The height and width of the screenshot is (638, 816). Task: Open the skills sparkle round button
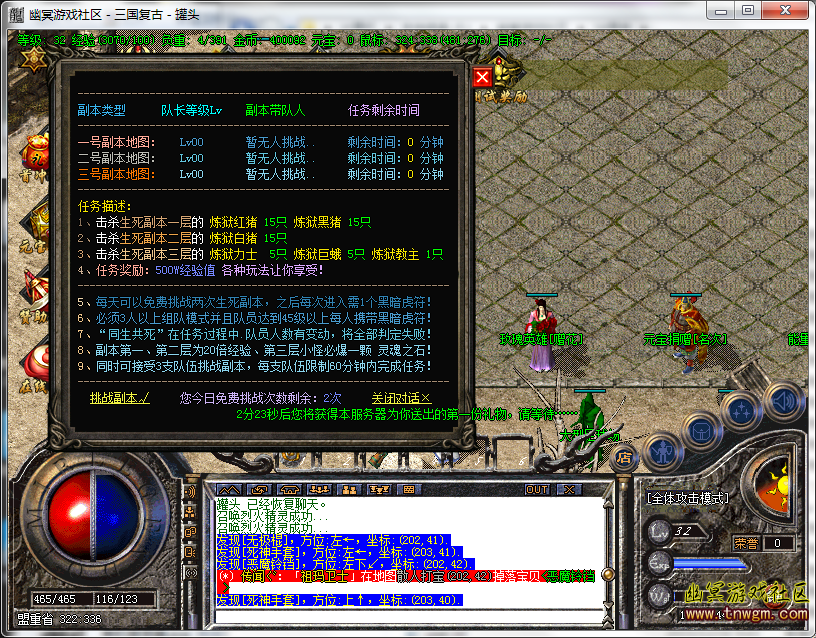(741, 411)
